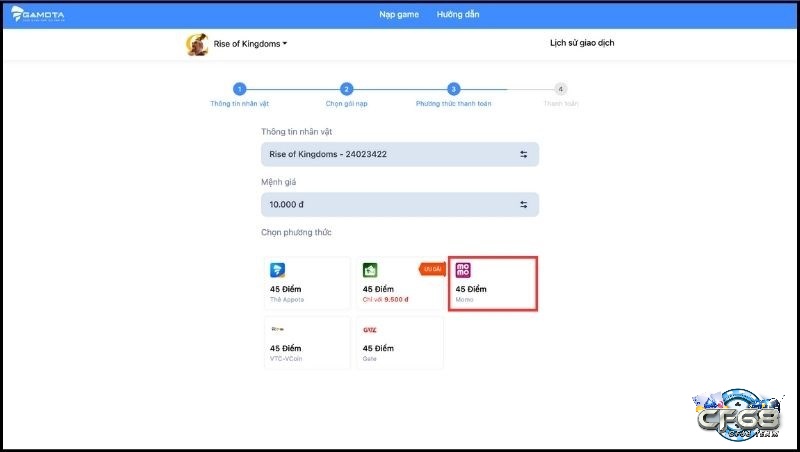The height and width of the screenshot is (452, 800).
Task: Click the green bank payment icon
Action: 370,270
